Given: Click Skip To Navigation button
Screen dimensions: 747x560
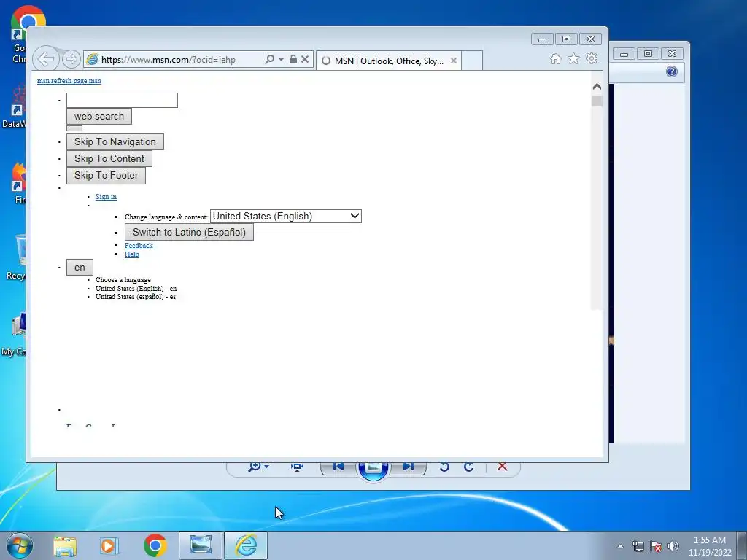Looking at the screenshot, I should click(x=115, y=142).
